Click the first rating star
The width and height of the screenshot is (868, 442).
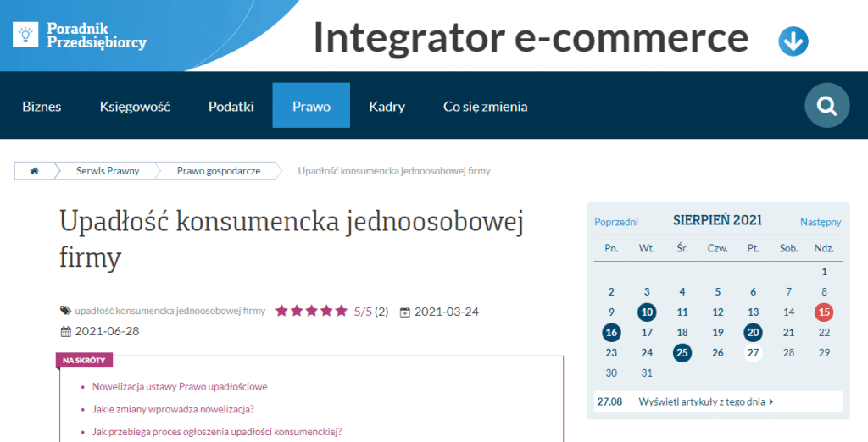click(x=281, y=311)
